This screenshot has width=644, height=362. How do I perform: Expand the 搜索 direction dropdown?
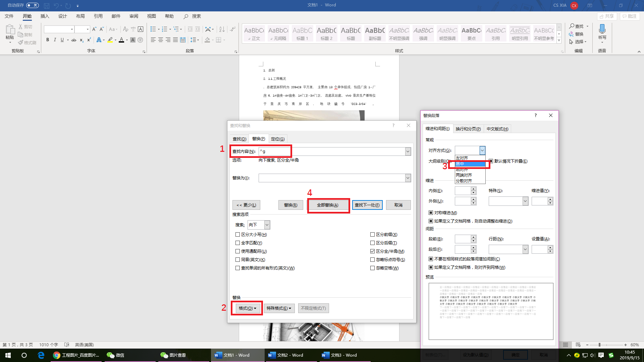pos(267,225)
